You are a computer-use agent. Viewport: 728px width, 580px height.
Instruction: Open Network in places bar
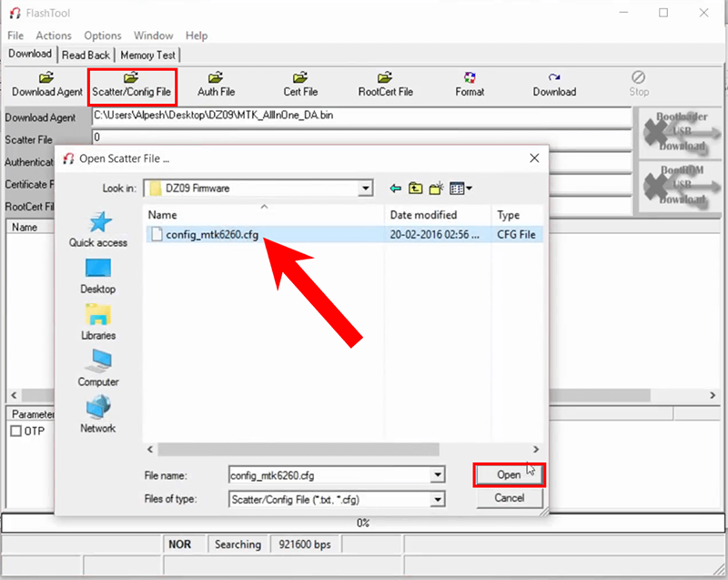[98, 414]
